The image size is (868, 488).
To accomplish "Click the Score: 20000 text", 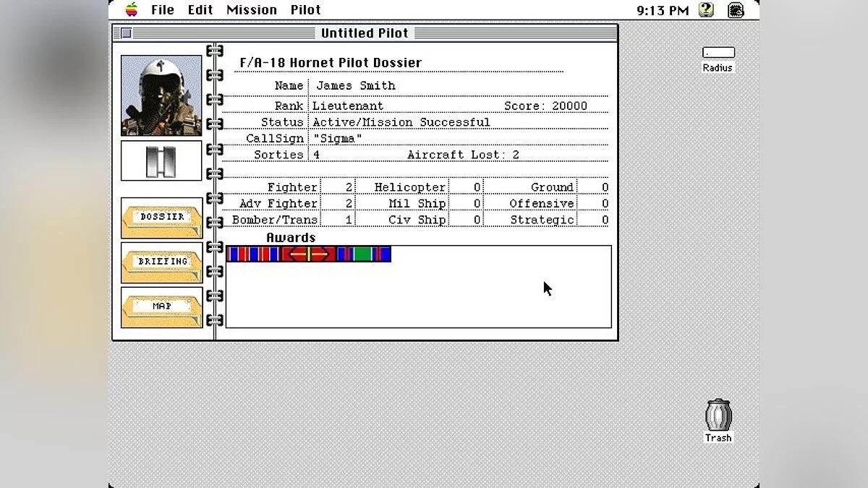I will click(546, 106).
